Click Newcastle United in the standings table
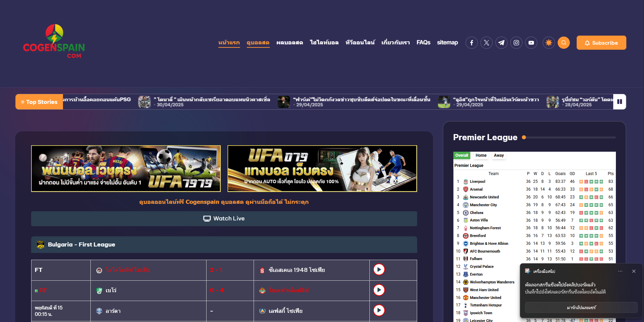The height and width of the screenshot is (322, 644). 484,197
